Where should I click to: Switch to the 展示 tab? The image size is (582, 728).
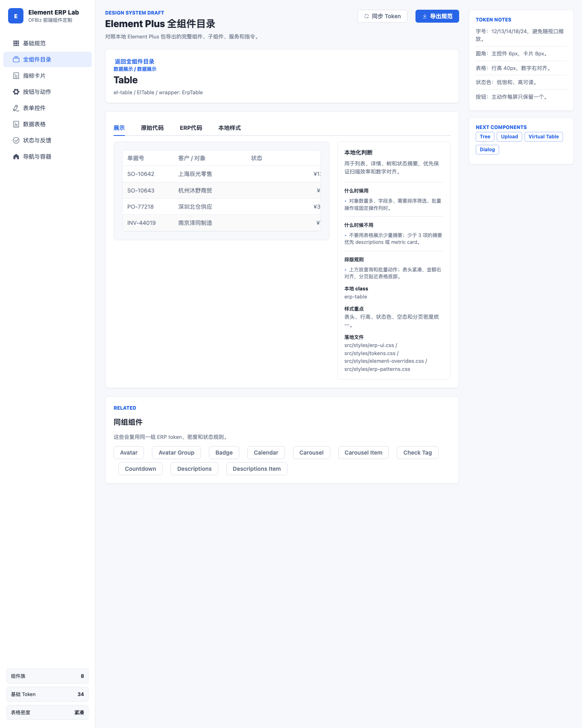click(119, 128)
